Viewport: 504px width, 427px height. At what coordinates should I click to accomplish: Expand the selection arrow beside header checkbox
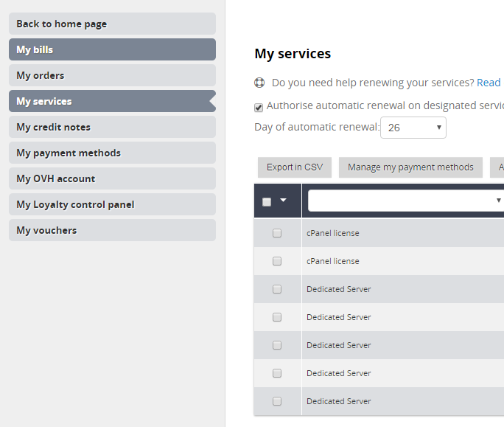coord(283,200)
